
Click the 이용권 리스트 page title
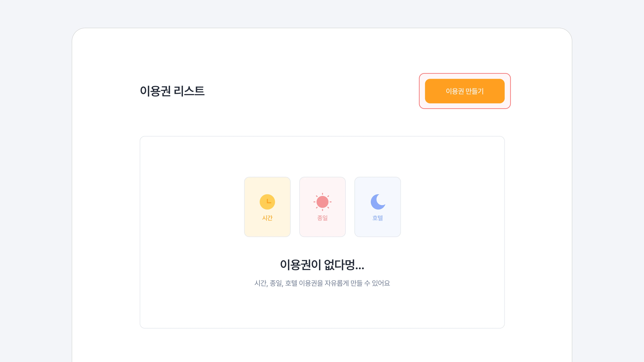point(172,91)
